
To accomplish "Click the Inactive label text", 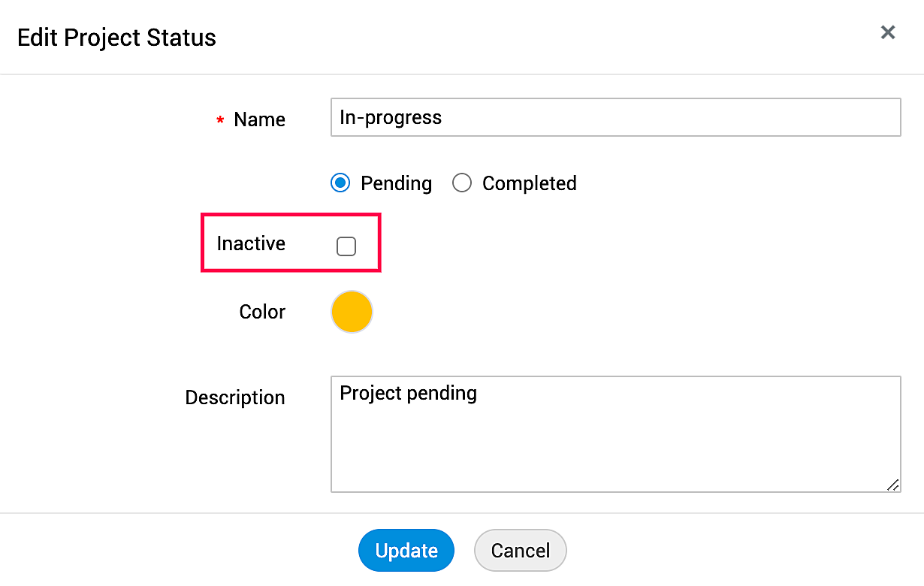I will pos(251,243).
